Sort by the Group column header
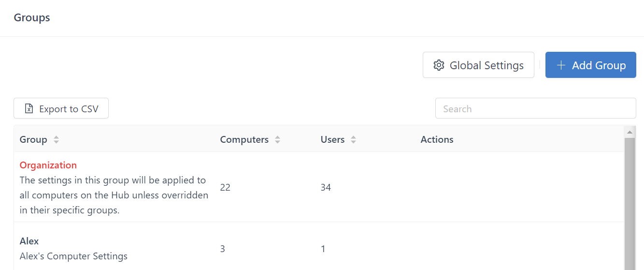 (x=33, y=140)
